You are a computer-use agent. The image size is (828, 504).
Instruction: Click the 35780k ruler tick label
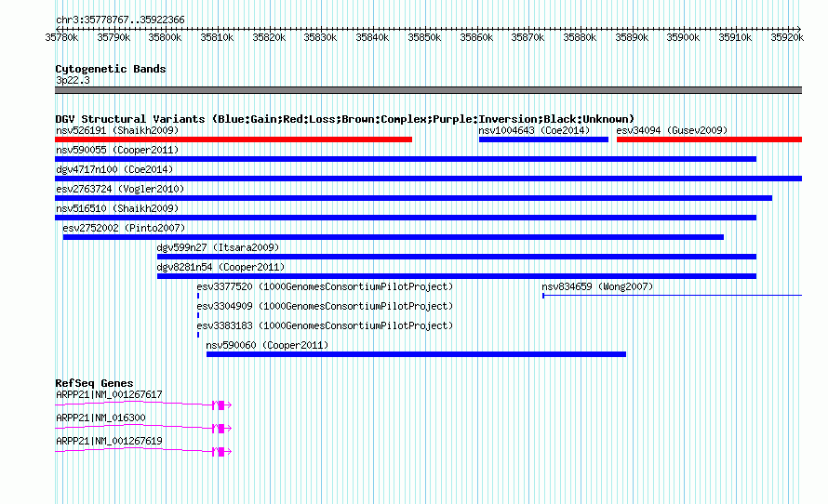[61, 37]
